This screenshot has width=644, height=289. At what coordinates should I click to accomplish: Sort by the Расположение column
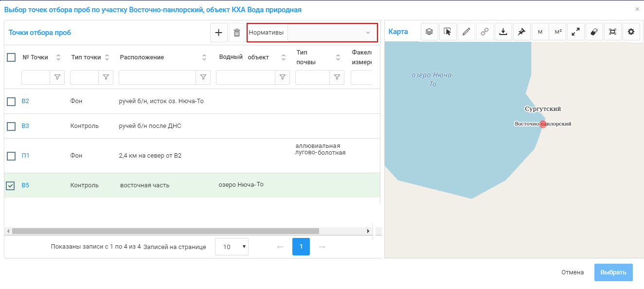[x=204, y=57]
